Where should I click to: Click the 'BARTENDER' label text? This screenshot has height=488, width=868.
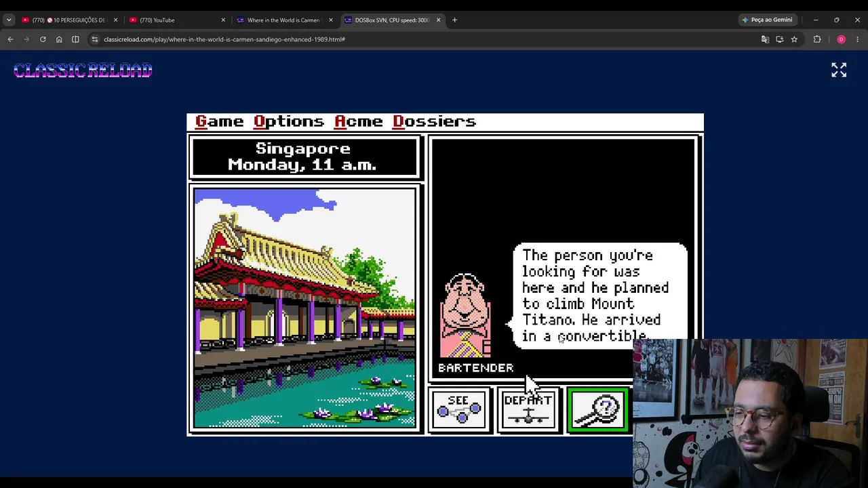click(x=475, y=368)
